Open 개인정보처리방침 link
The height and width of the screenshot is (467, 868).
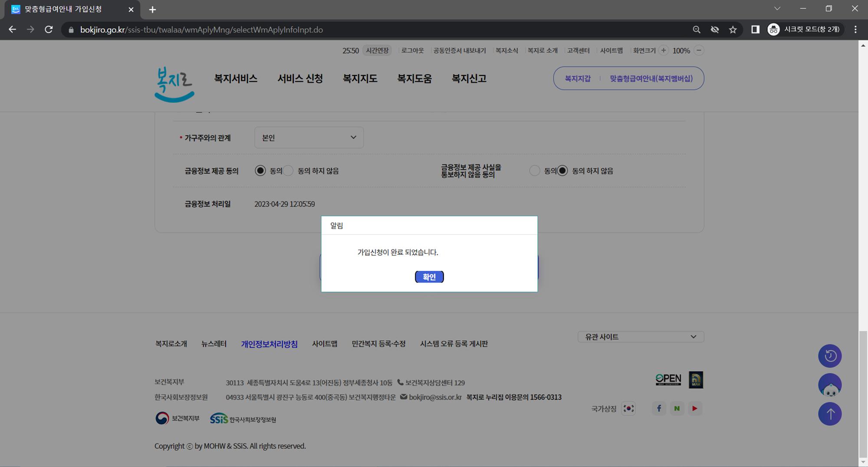[x=270, y=344]
